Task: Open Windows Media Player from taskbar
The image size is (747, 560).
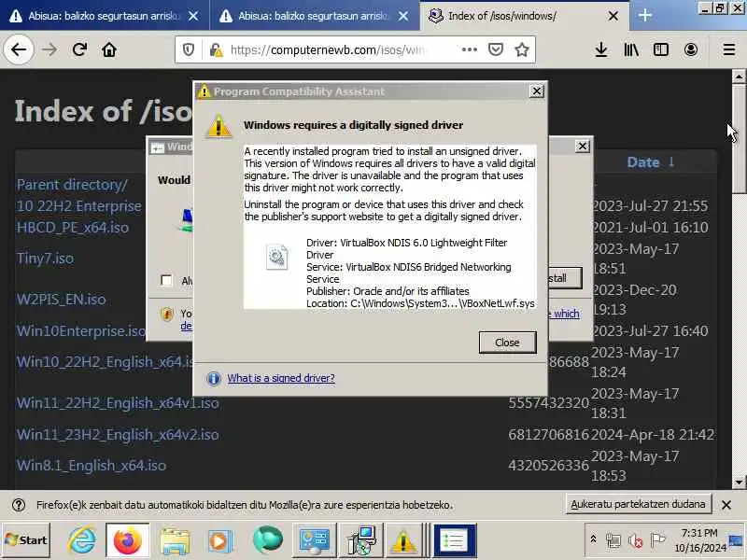Action: (219, 540)
